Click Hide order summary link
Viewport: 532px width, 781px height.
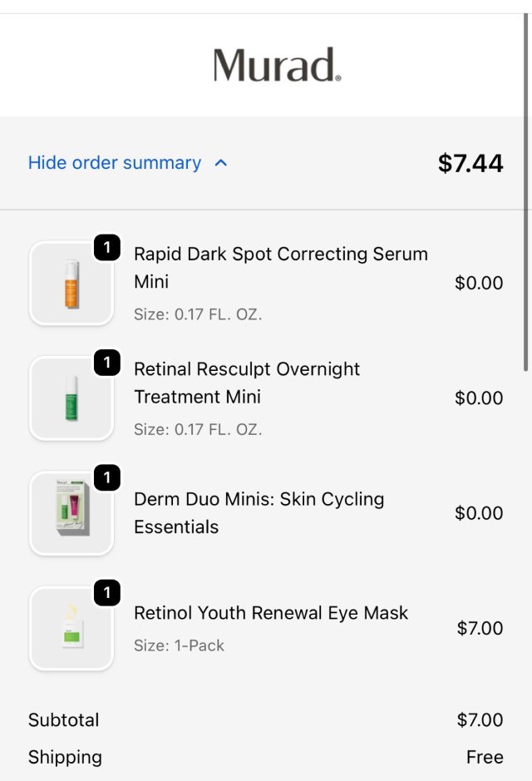coord(115,163)
